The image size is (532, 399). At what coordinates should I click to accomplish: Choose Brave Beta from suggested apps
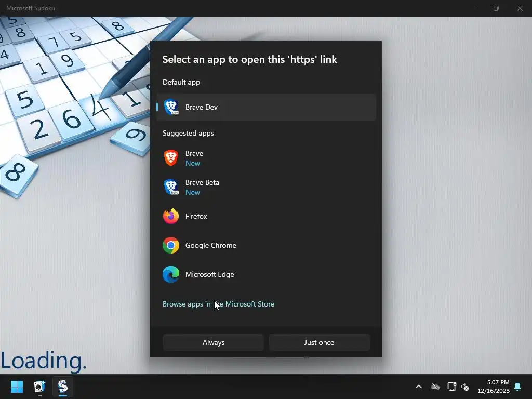coord(267,187)
